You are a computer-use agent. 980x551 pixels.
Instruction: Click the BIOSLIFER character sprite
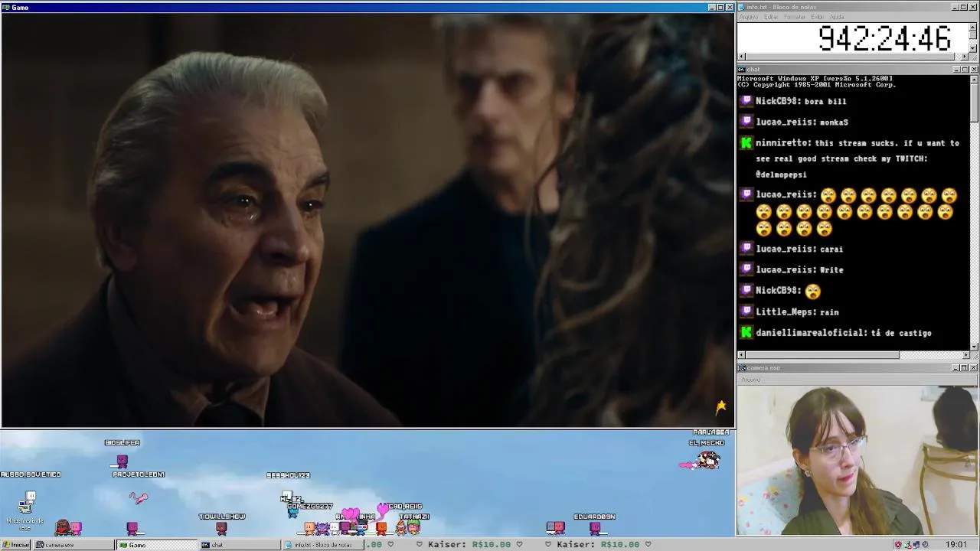[x=122, y=461]
